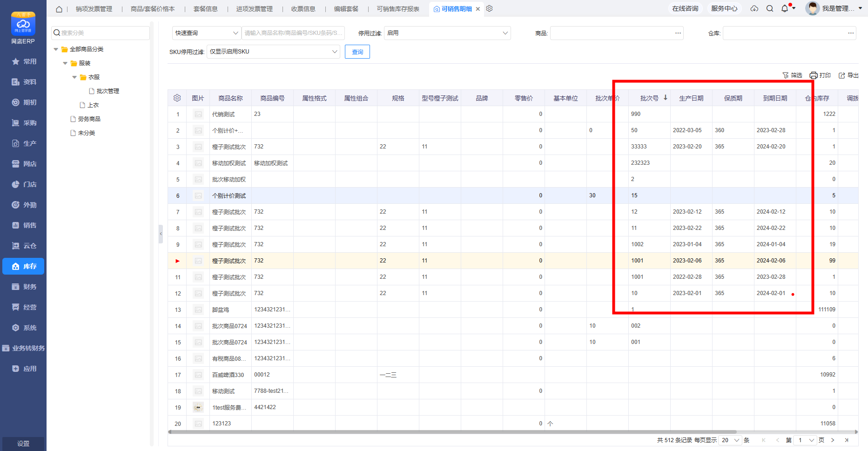Click the 网店ERP logo
This screenshot has height=451, width=868.
[23, 28]
